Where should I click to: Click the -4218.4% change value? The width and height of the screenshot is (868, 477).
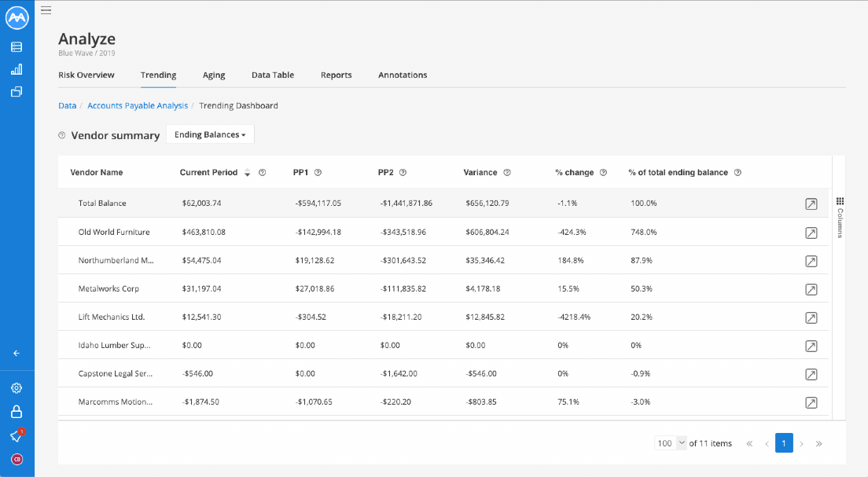pos(574,317)
